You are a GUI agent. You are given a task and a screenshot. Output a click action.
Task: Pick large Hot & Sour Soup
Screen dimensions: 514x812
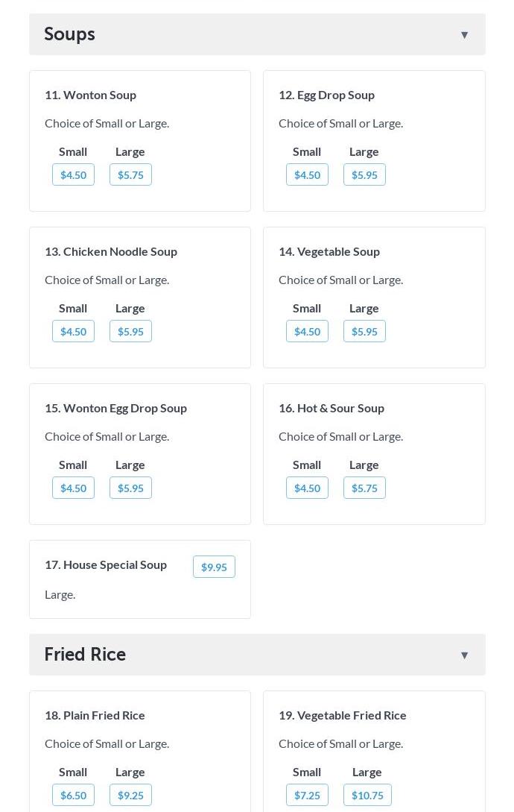click(364, 488)
